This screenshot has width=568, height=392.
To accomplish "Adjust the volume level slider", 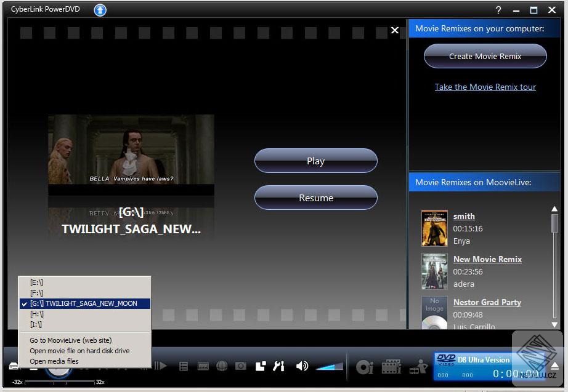I will 330,367.
